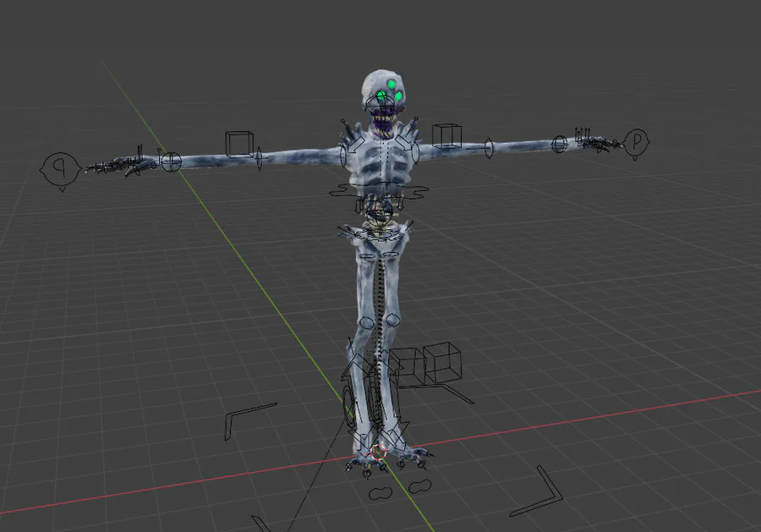This screenshot has width=761, height=532.
Task: Click the elbow ring control on the viewer's-right arm
Action: (489, 148)
